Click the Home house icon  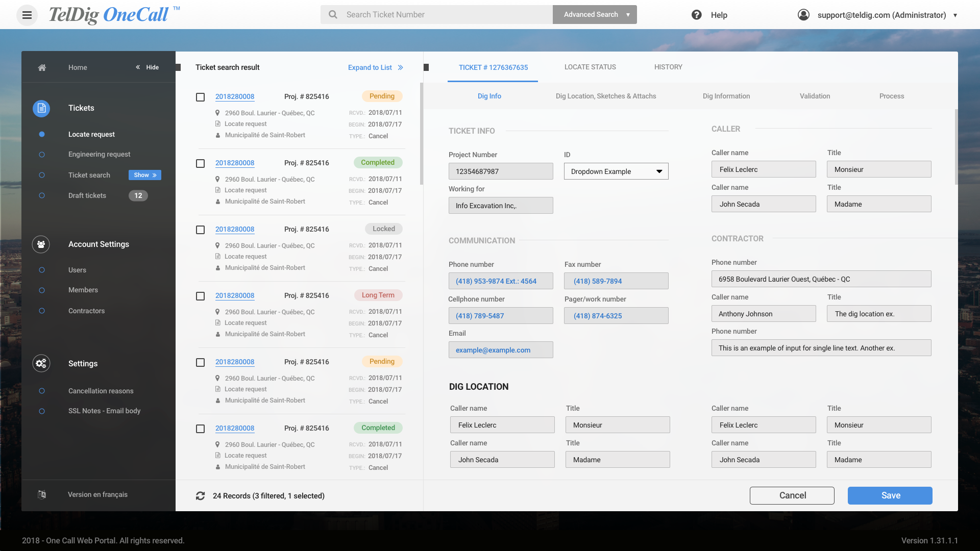coord(42,67)
